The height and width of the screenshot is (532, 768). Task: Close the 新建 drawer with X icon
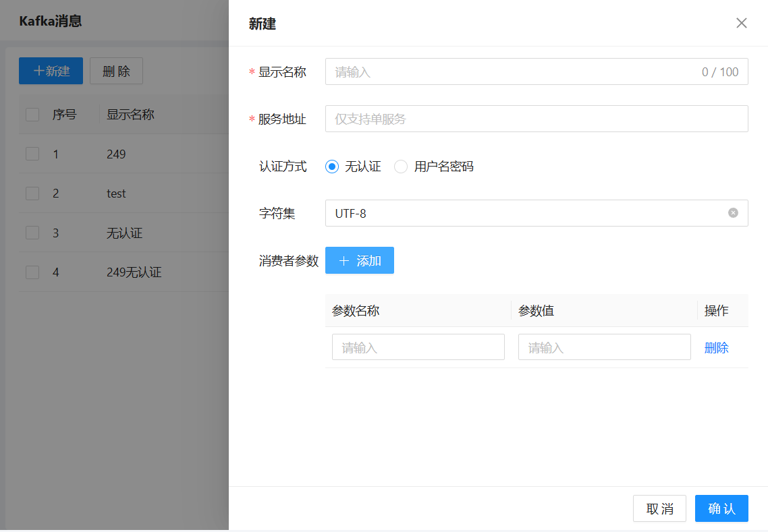[x=741, y=24]
